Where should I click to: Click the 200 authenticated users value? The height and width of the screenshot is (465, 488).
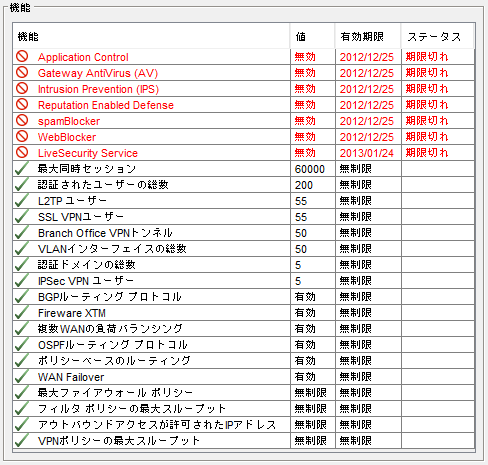pyautogui.click(x=304, y=185)
